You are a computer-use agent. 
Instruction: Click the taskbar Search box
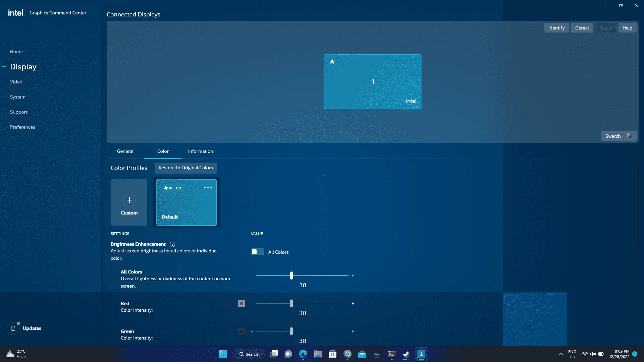[x=249, y=354]
